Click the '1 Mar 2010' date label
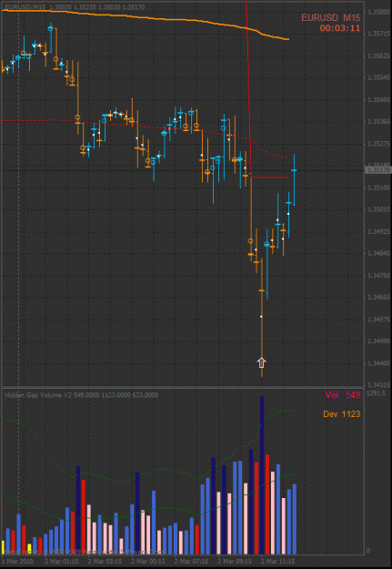Viewport: 392px width, 569px height. point(18,561)
